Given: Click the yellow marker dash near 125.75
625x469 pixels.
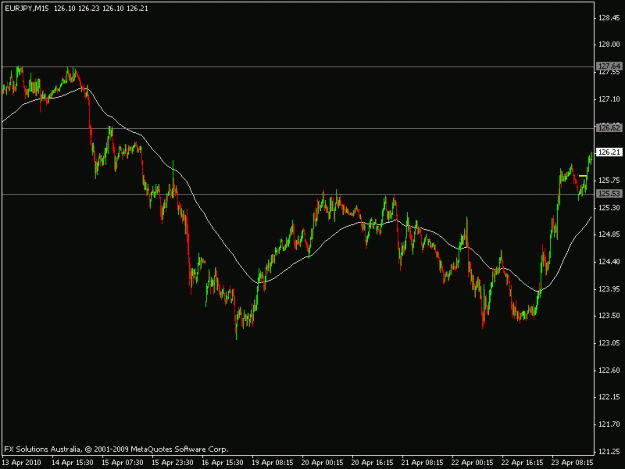Looking at the screenshot, I should coord(583,176).
